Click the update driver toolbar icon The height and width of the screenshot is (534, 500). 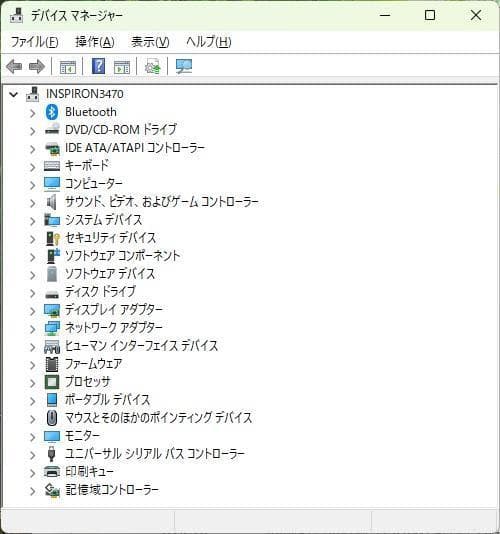[153, 66]
